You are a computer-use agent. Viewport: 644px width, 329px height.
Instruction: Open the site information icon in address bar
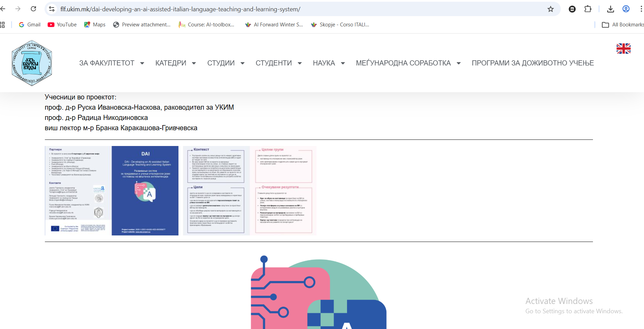click(52, 9)
